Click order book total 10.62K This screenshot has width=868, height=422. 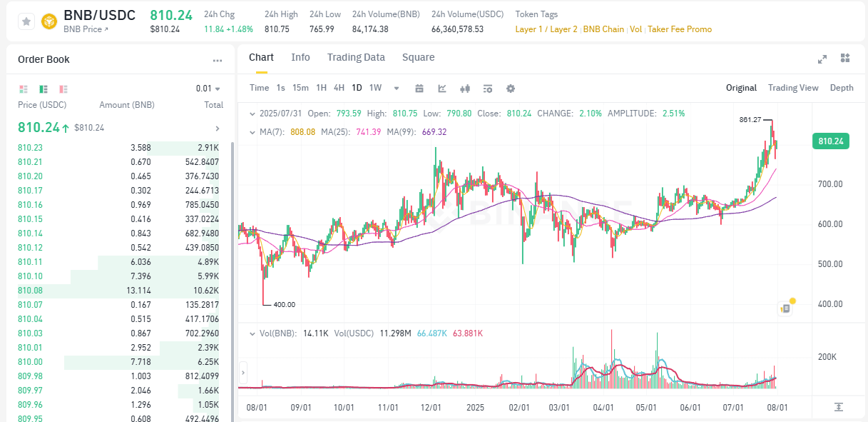coord(205,291)
